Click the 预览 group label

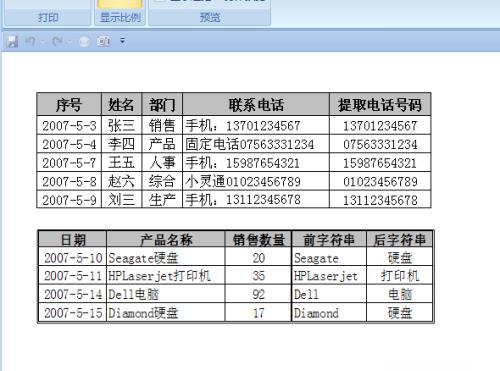point(210,17)
